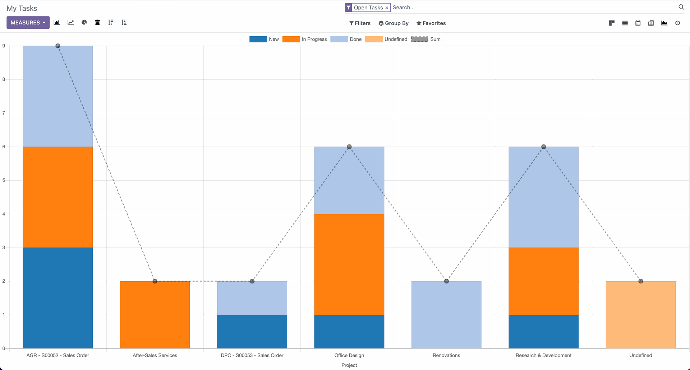Open the List view
This screenshot has width=690, height=370.
coord(625,23)
